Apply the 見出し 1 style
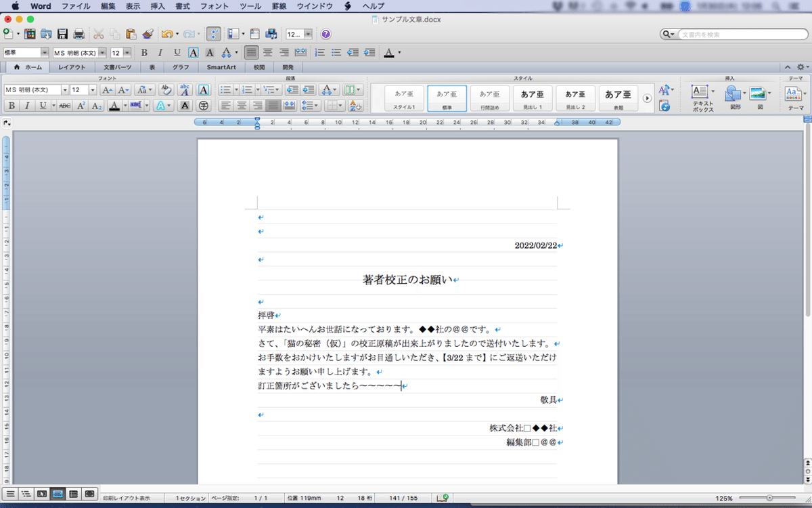Viewport: 812px width, 508px height. [533, 98]
